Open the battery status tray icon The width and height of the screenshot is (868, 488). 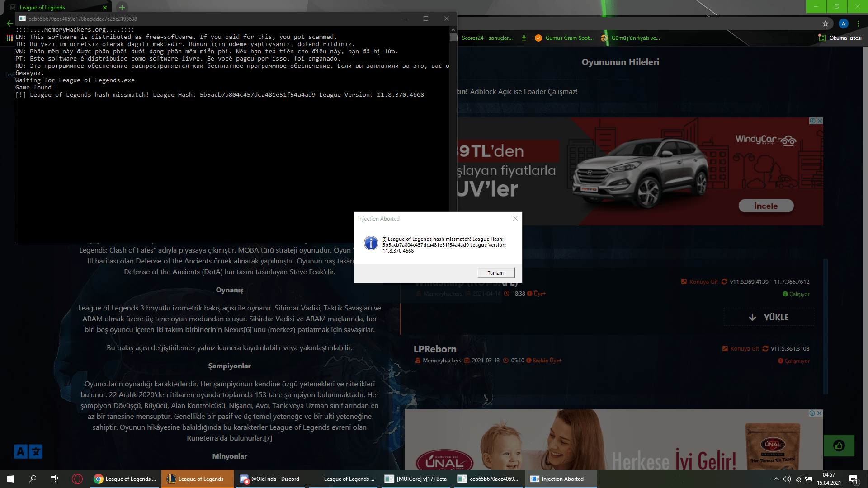[809, 479]
